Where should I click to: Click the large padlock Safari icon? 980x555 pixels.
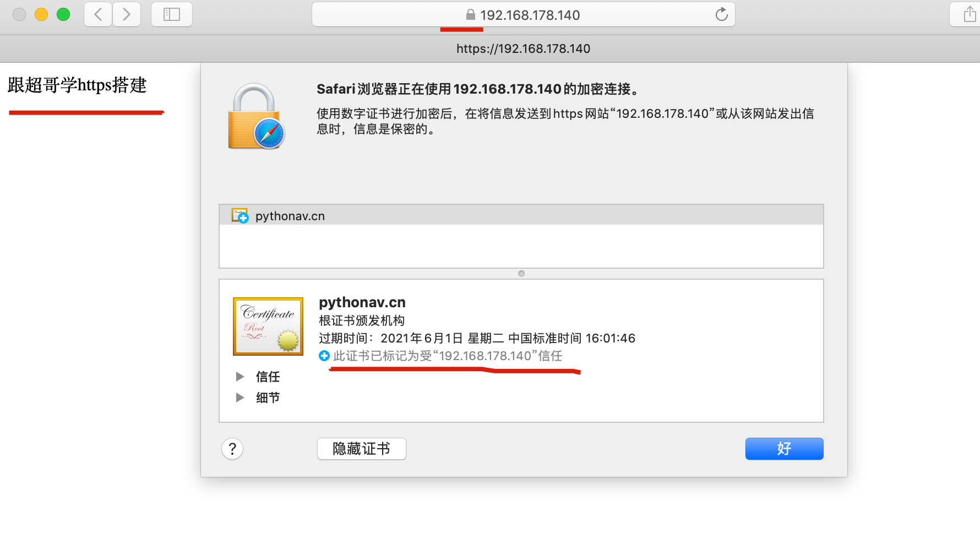pyautogui.click(x=255, y=116)
